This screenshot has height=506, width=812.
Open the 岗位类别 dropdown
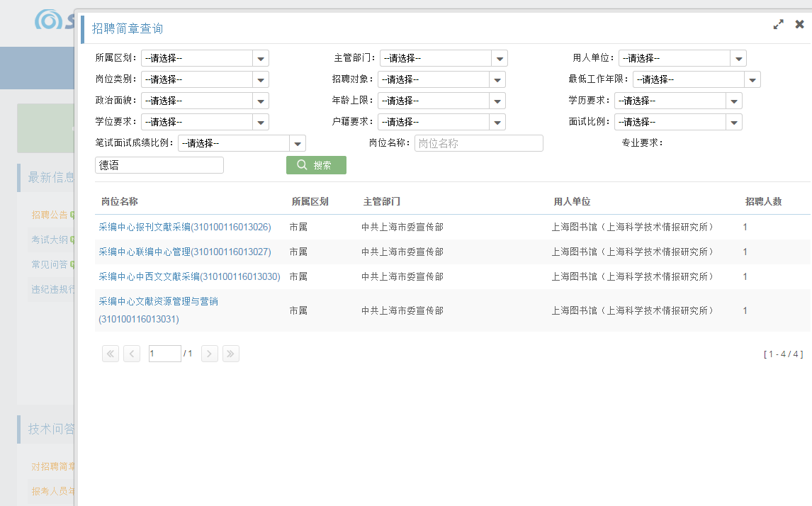coord(205,79)
